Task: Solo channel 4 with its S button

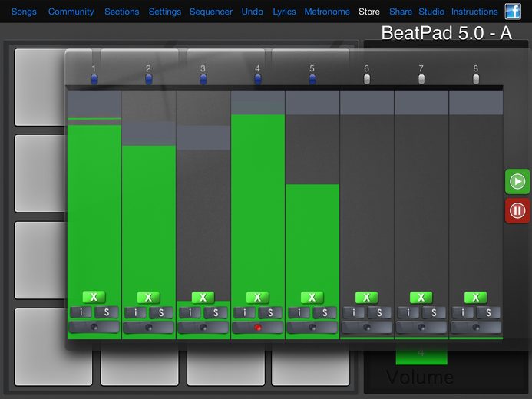Action: pos(270,312)
